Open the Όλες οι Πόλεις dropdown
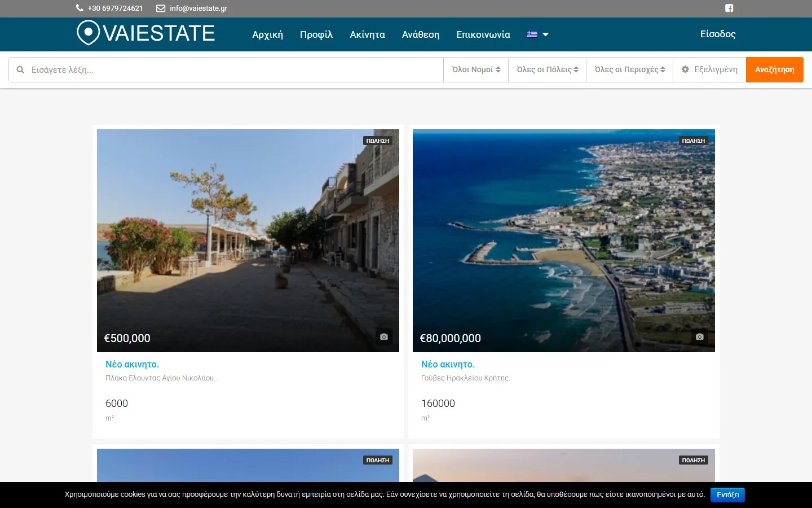The height and width of the screenshot is (508, 812). (548, 69)
